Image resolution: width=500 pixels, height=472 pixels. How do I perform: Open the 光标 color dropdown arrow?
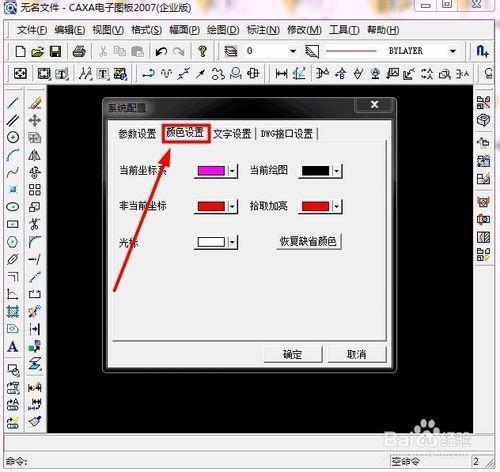pos(232,242)
